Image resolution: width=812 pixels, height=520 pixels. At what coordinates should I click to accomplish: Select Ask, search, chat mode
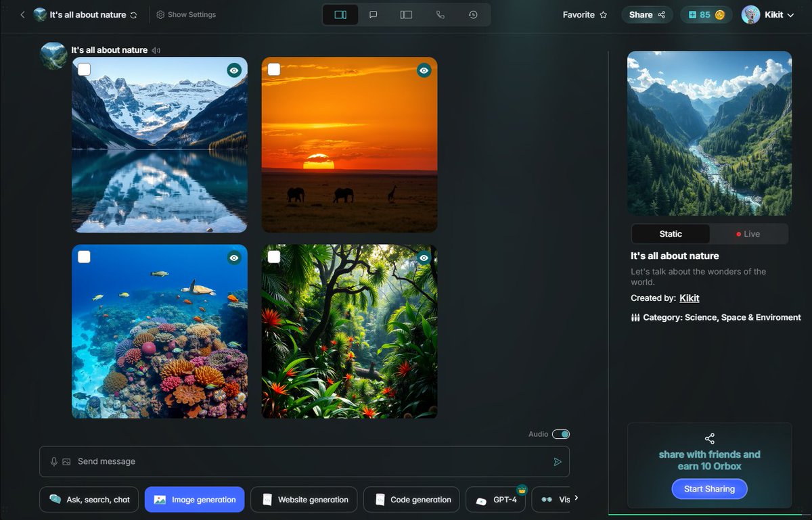(x=89, y=500)
